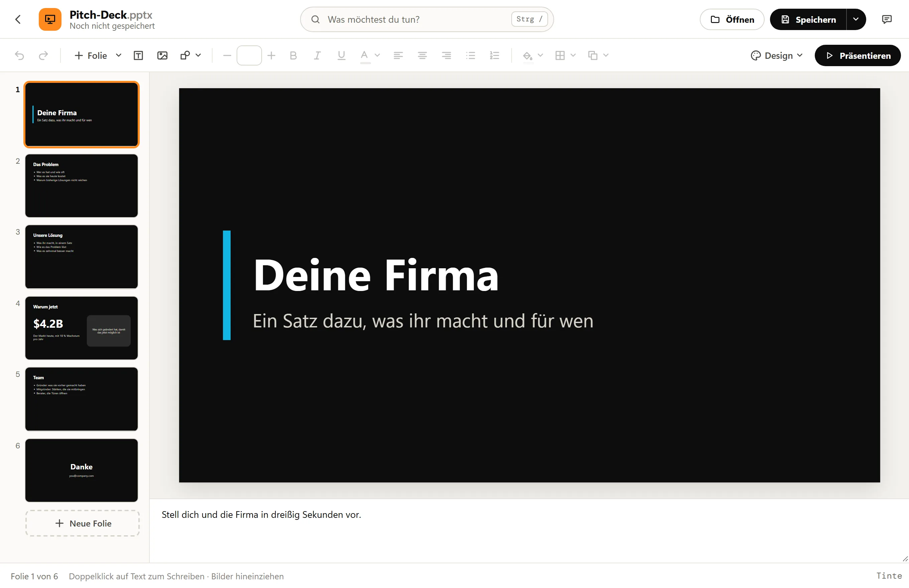This screenshot has height=588, width=909.
Task: Insert a text box
Action: [x=138, y=56]
